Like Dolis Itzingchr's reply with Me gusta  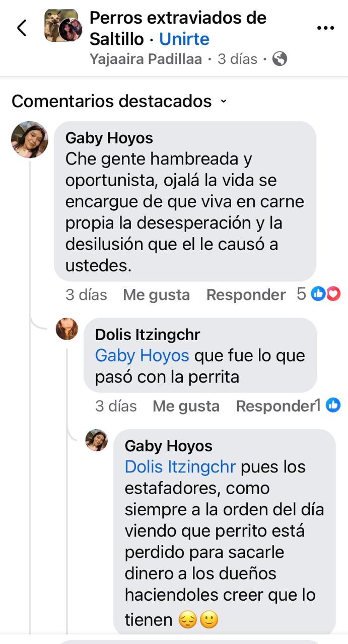click(186, 406)
